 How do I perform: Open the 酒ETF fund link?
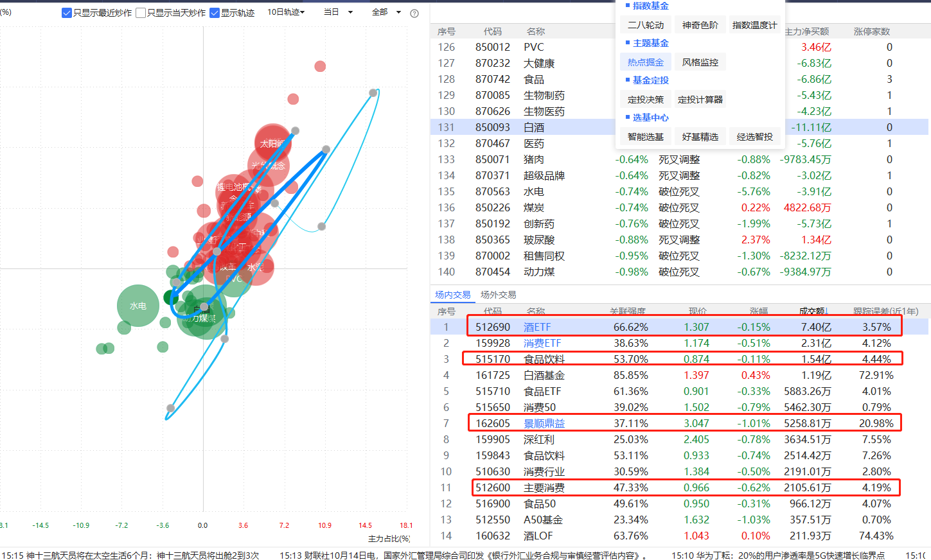tap(536, 327)
